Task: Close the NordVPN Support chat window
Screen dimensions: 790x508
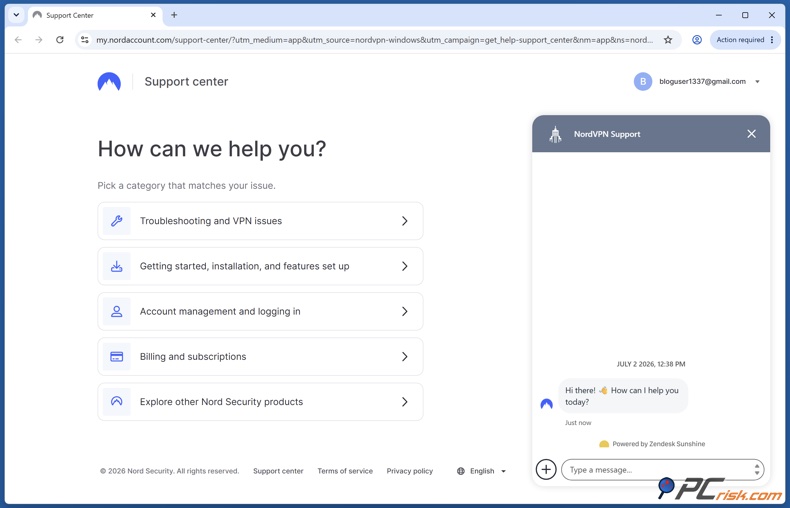Action: 751,134
